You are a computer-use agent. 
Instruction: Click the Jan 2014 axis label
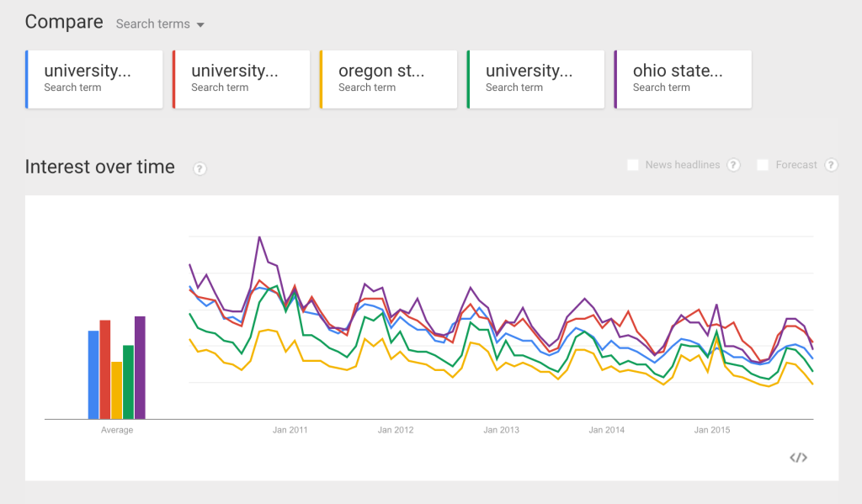tap(606, 430)
